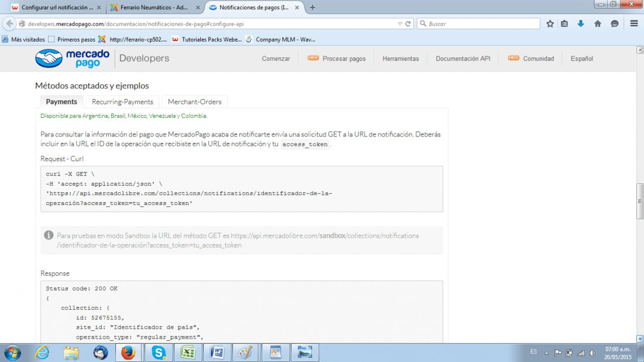Open Skype from taskbar
Image resolution: width=644 pixels, height=362 pixels.
pos(159,353)
